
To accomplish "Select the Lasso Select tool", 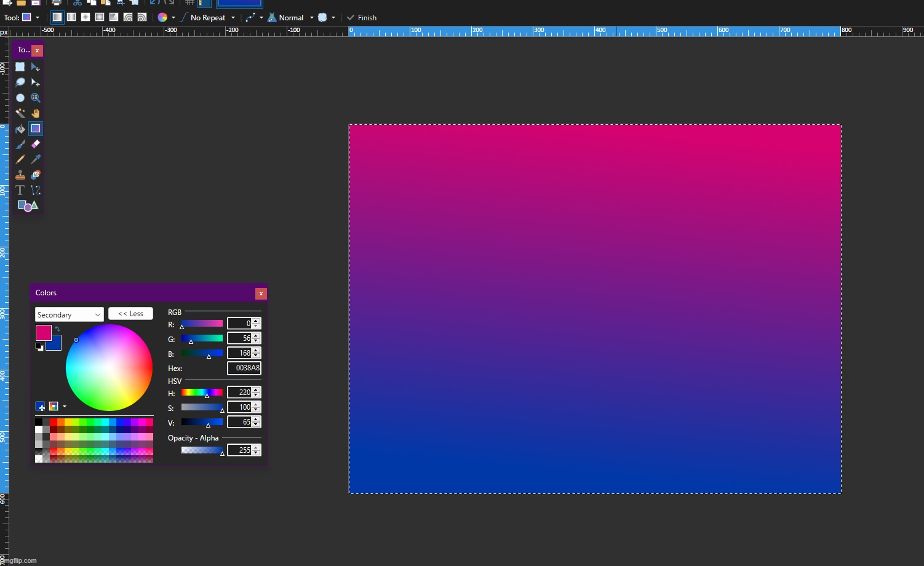I will [20, 82].
